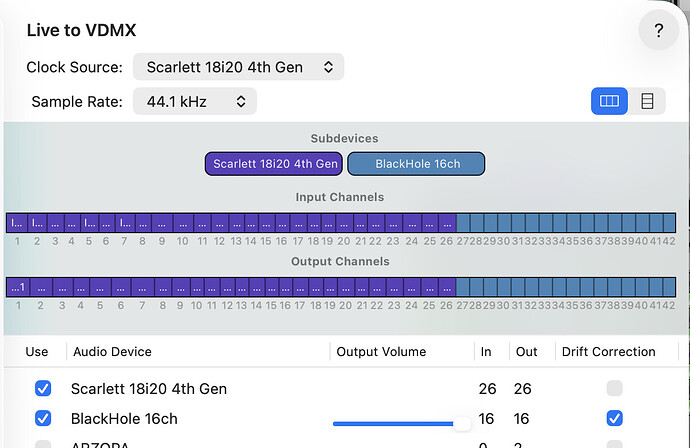The width and height of the screenshot is (690, 448).
Task: Select the Scarlett 18i20 4th Gen subdevice
Action: 274,164
